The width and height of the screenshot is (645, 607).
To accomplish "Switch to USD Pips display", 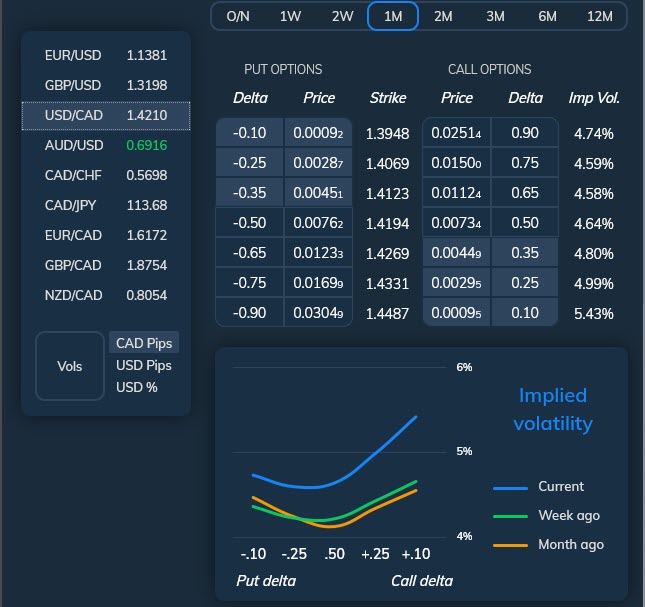I will click(x=144, y=365).
